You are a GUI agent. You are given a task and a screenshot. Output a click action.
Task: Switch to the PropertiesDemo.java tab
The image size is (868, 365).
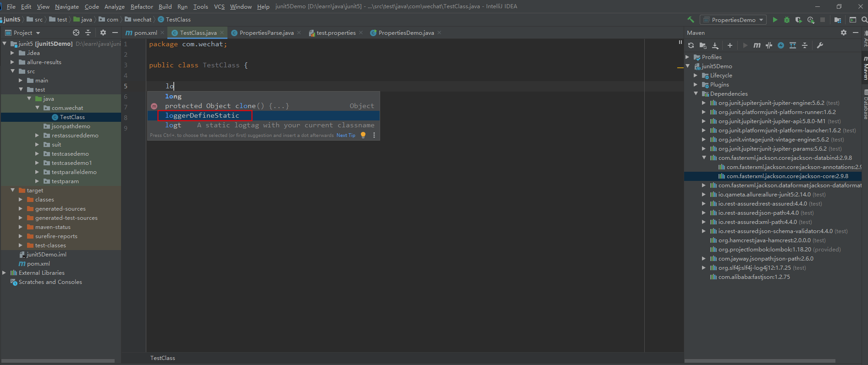(x=406, y=33)
